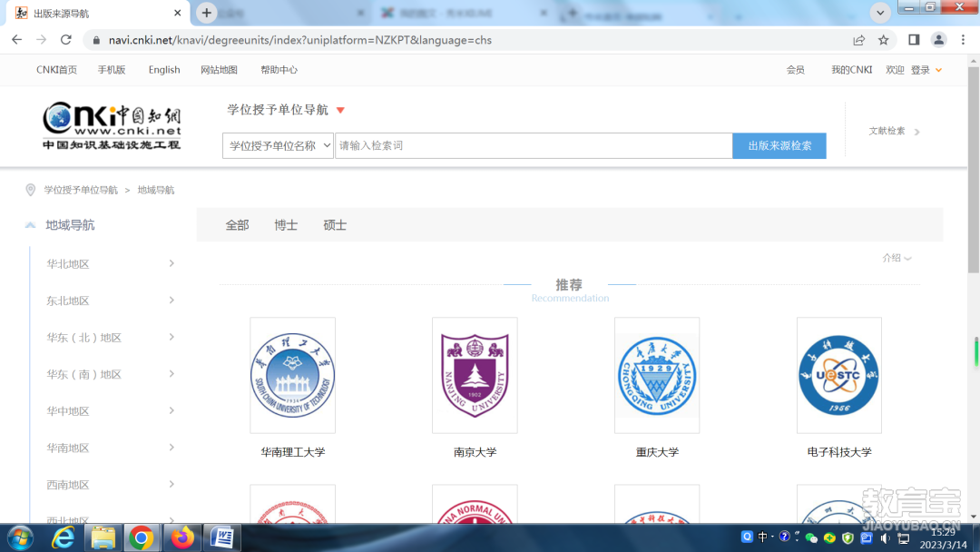This screenshot has height=552, width=980.
Task: Open the tab search dropdown
Action: coord(880,13)
